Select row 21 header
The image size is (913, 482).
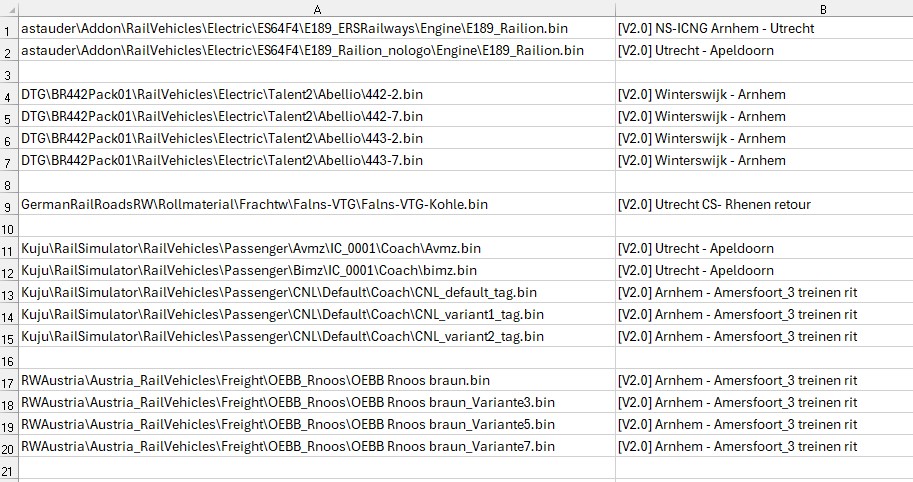pos(9,469)
